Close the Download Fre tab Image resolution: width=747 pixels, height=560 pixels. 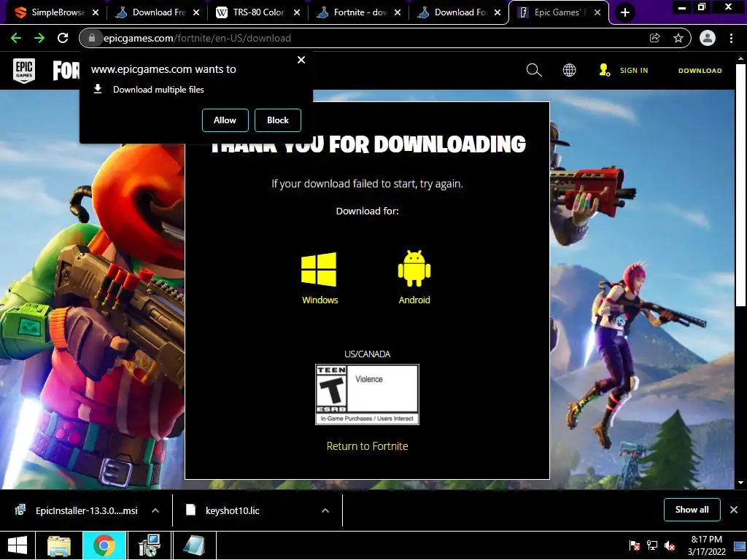pos(196,13)
